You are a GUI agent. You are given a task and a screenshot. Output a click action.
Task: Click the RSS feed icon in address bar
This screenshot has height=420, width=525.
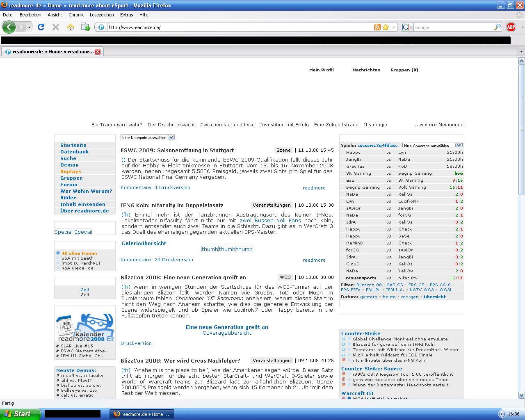pos(377,27)
